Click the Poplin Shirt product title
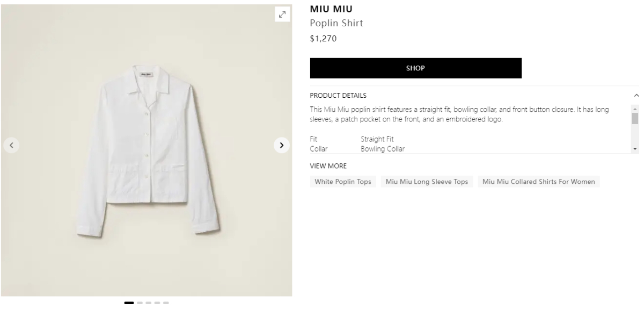 pos(336,24)
